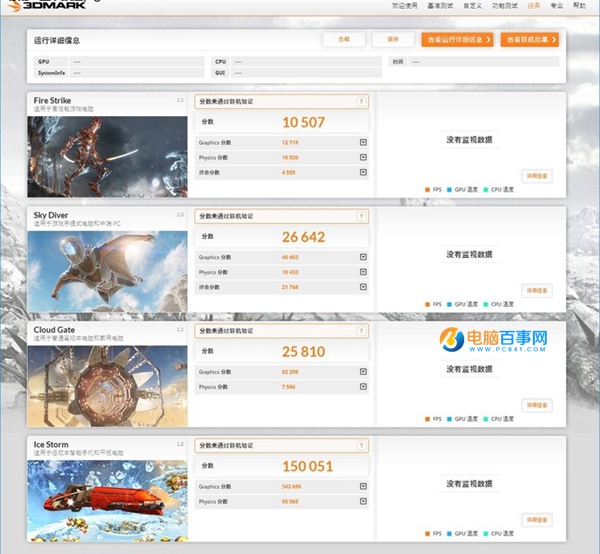Open the help icon in Cloud Gate validation bar

tap(361, 331)
